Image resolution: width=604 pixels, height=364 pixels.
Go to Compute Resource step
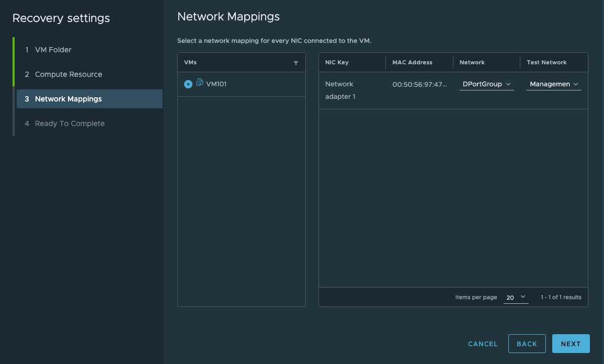pyautogui.click(x=68, y=74)
